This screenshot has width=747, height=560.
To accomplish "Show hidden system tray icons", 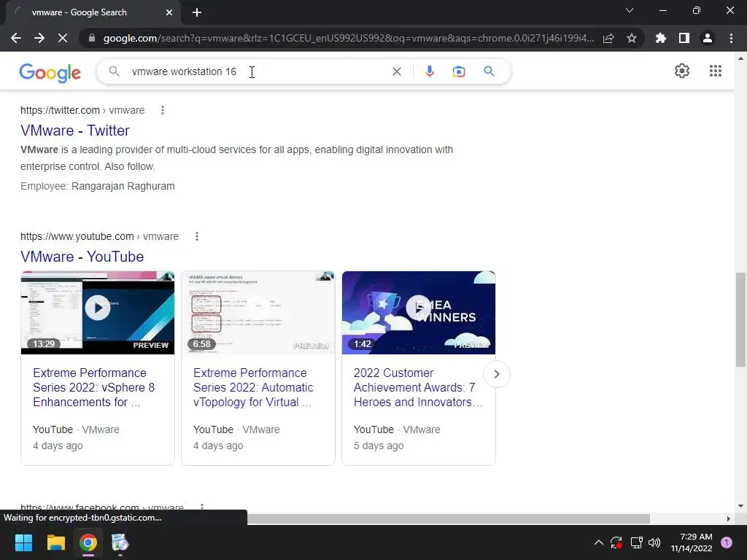I will 599,542.
